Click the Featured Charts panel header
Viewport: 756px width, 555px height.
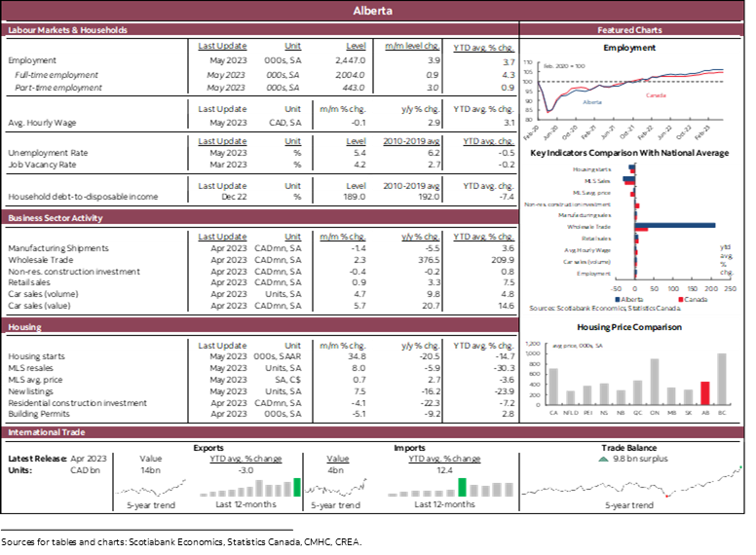629,30
